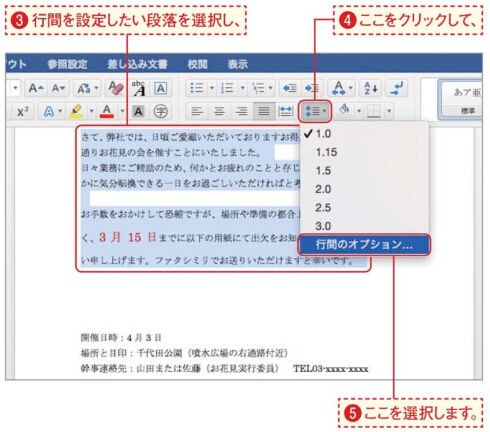The image size is (490, 432).
Task: Toggle superscript (x²) formatting
Action: click(x=23, y=111)
